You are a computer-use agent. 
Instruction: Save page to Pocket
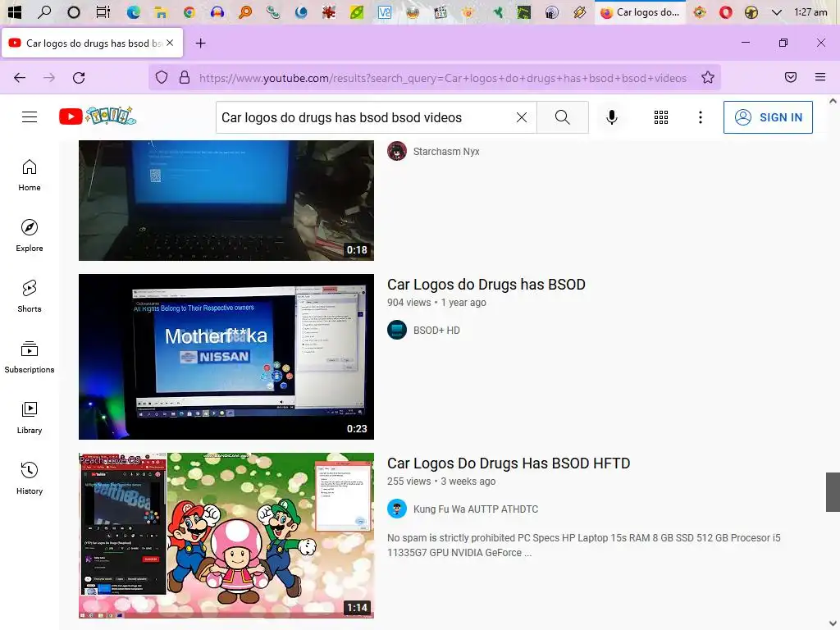point(790,78)
